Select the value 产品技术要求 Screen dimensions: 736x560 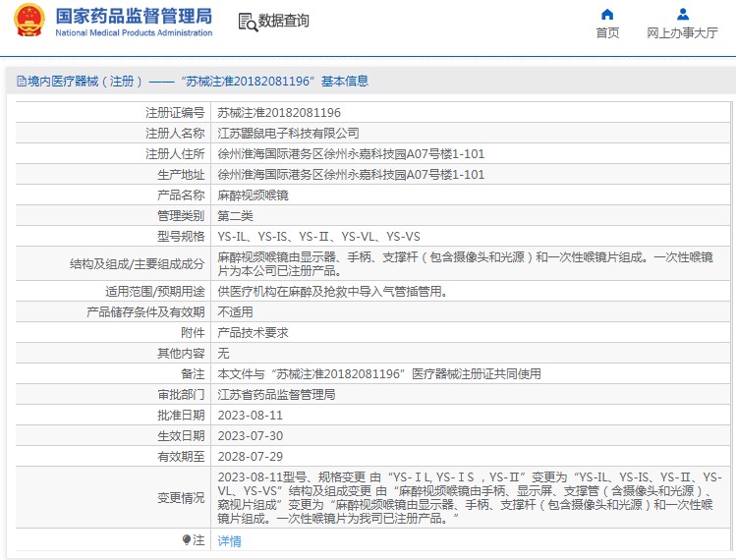253,333
